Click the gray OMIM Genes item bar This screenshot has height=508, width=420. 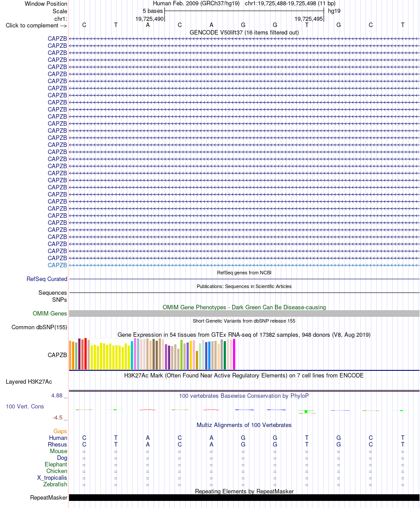tap(244, 313)
